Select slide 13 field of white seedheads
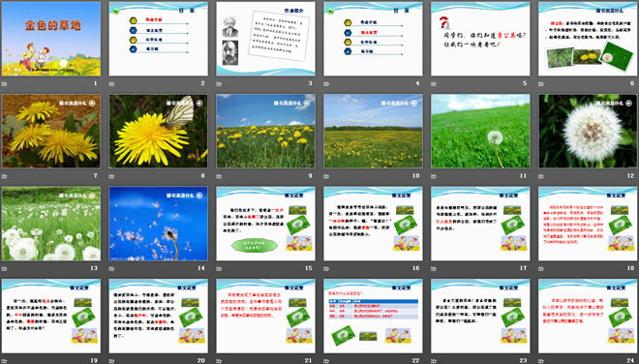The height and width of the screenshot is (364, 639). coord(51,224)
